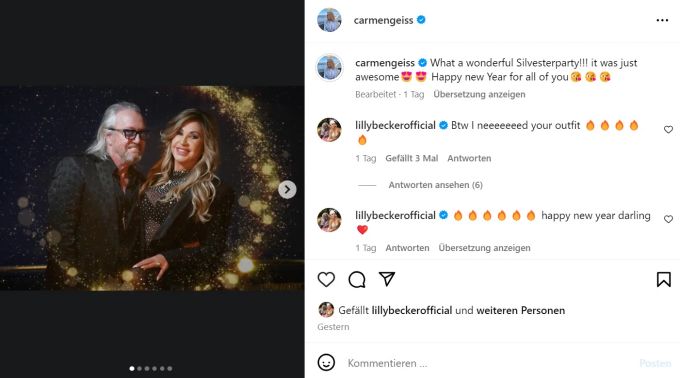The image size is (680, 378).
Task: Save post with bookmark icon
Action: [x=664, y=280]
